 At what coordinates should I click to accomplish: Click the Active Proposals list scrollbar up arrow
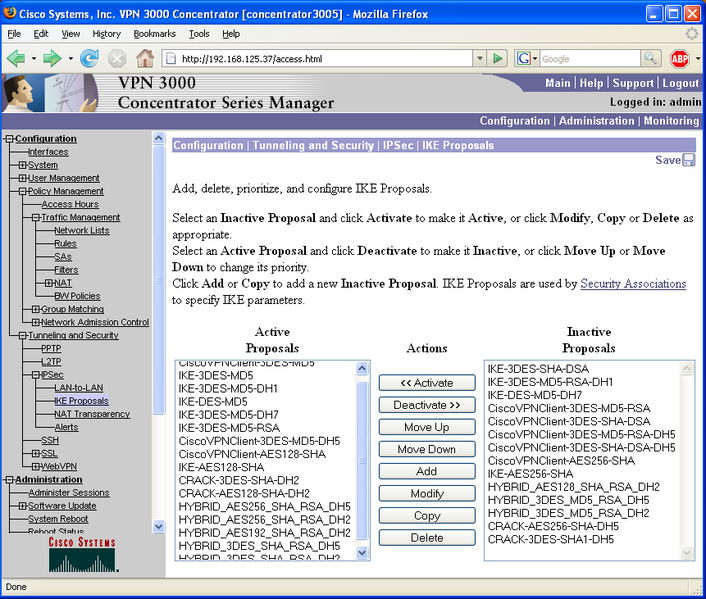click(362, 368)
